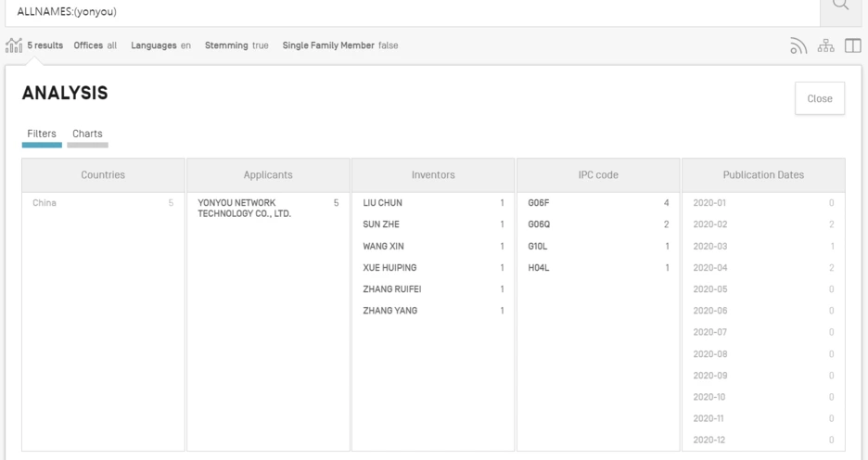Filter by country China
The height and width of the screenshot is (460, 868).
(x=45, y=202)
